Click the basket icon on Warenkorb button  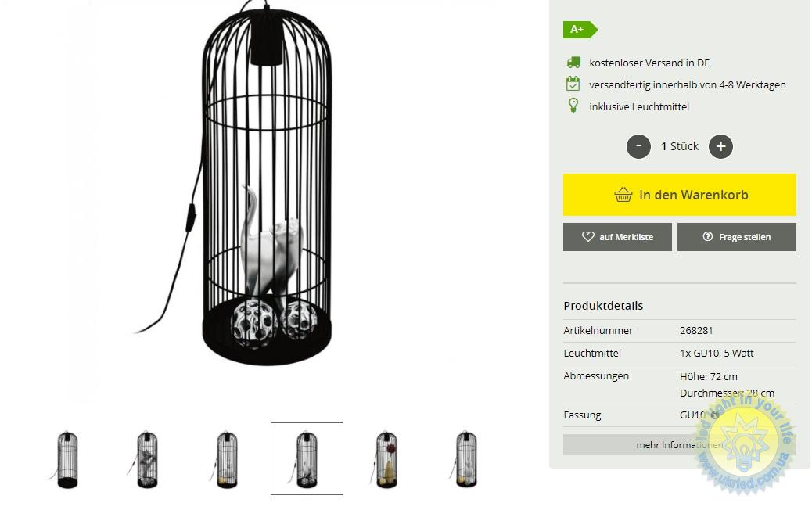(623, 195)
